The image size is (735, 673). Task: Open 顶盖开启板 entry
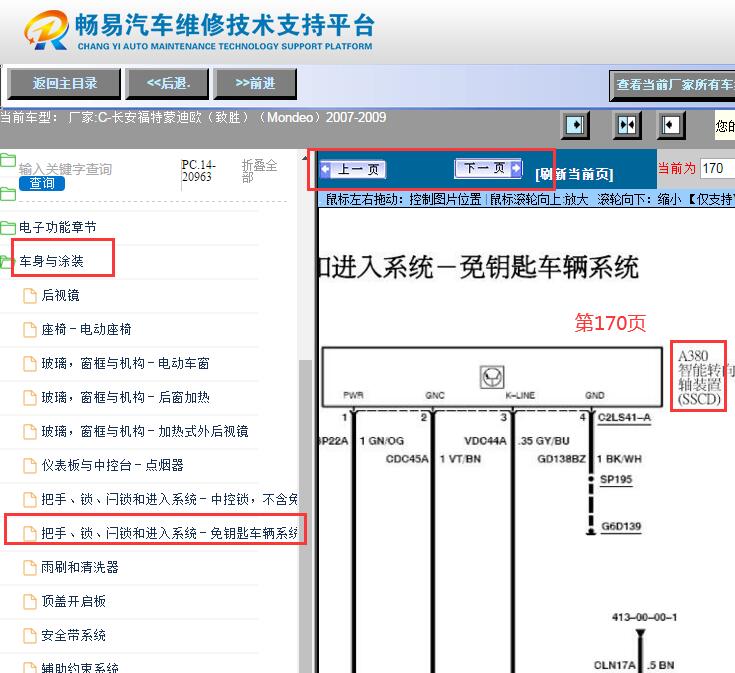coord(74,601)
